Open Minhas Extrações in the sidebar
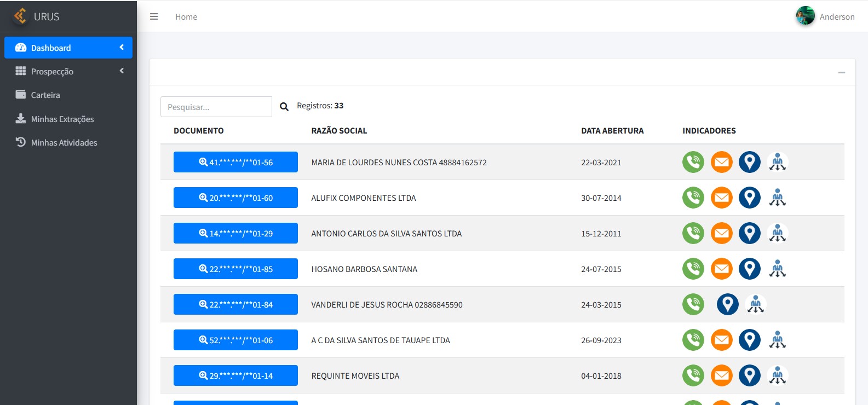 tap(62, 119)
